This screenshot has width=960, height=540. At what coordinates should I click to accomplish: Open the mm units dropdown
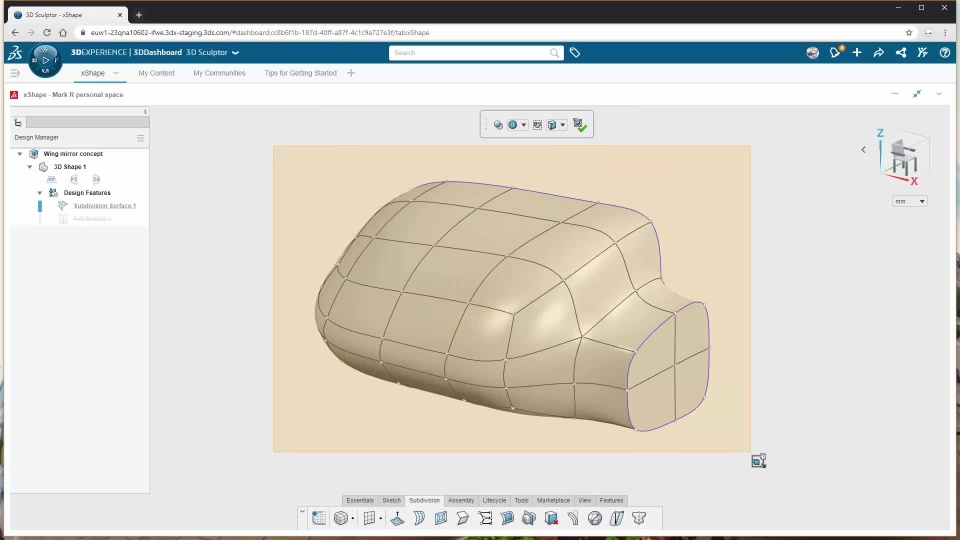click(x=909, y=201)
